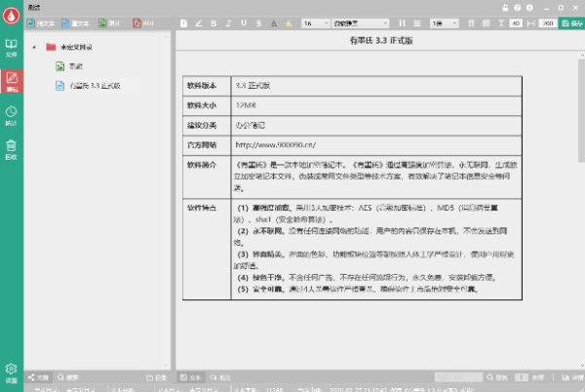Viewport: 585px width, 392px height.
Task: Click the list lines icon in toolbar
Action: click(x=417, y=23)
